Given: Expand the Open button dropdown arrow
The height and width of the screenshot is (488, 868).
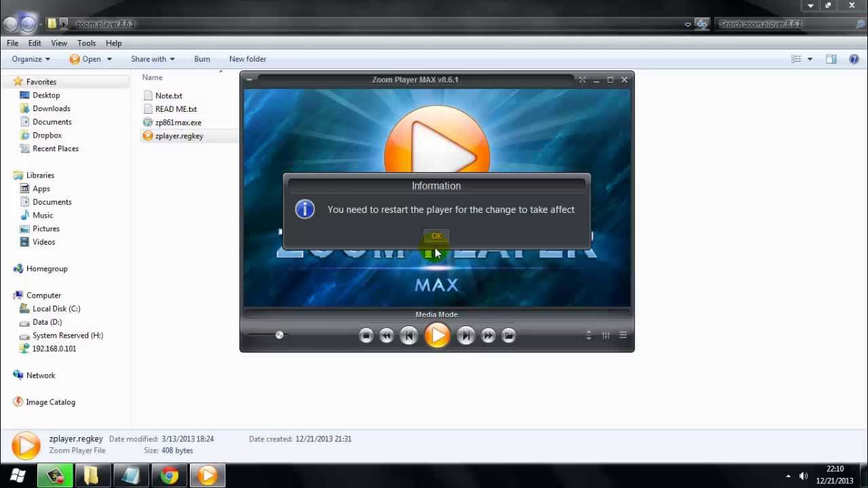Looking at the screenshot, I should [x=108, y=59].
